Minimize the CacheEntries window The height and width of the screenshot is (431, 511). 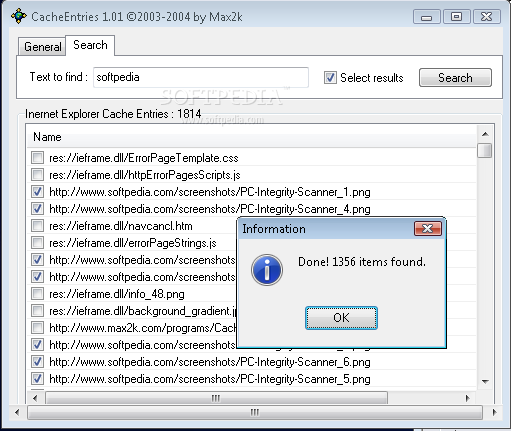(x=427, y=17)
